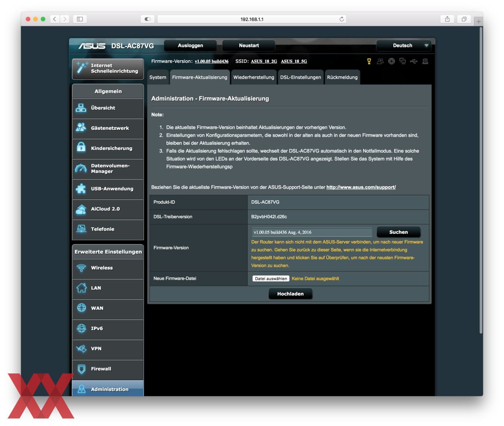This screenshot has width=504, height=426.
Task: Open the asus.com/support link
Action: [x=361, y=187]
